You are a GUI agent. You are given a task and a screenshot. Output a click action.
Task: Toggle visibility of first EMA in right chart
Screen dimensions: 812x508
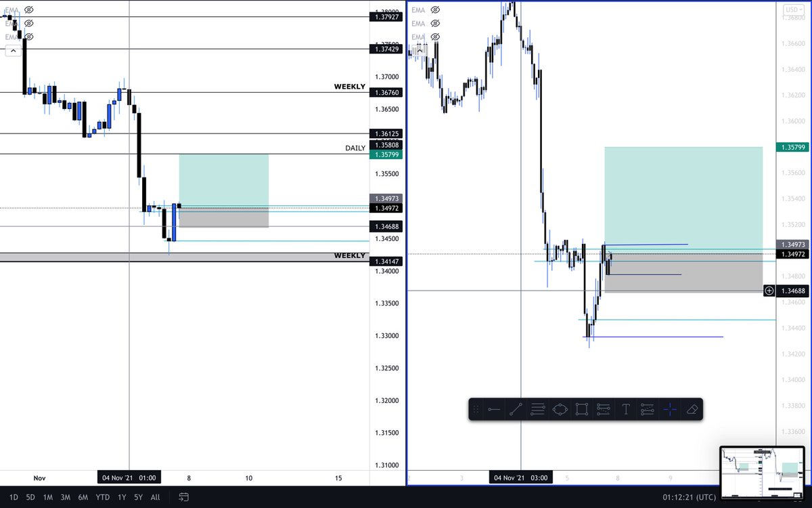[435, 10]
